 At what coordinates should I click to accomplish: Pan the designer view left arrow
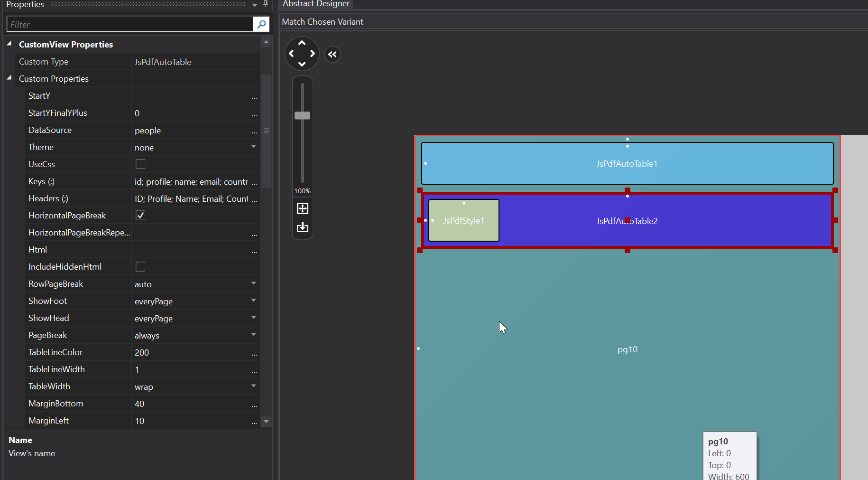tap(291, 54)
